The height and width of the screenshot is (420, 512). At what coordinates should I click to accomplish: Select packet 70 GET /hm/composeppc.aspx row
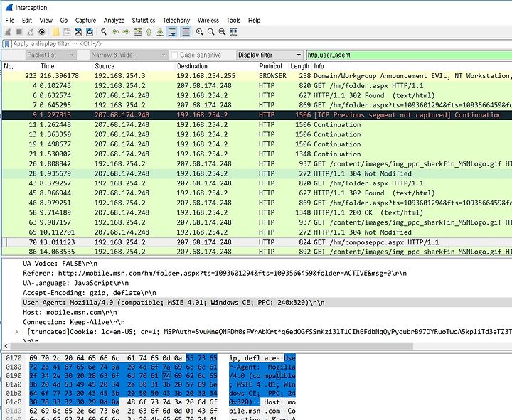pyautogui.click(x=257, y=242)
